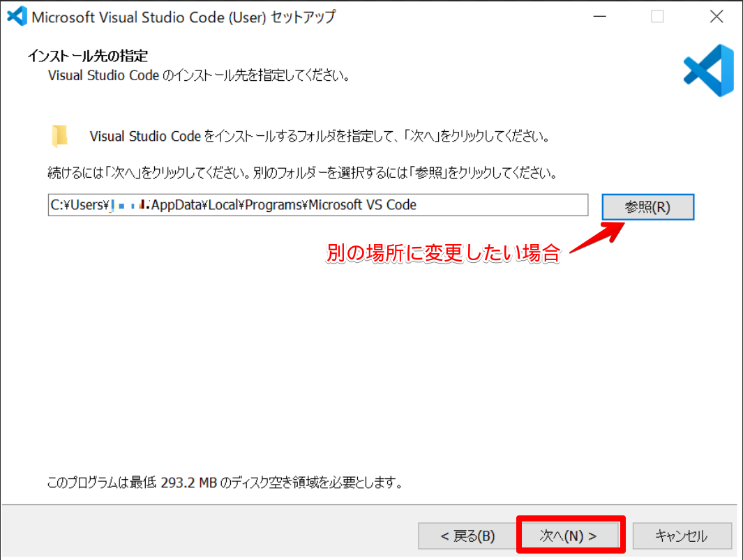Click the 次へ(N) > next button

click(571, 536)
